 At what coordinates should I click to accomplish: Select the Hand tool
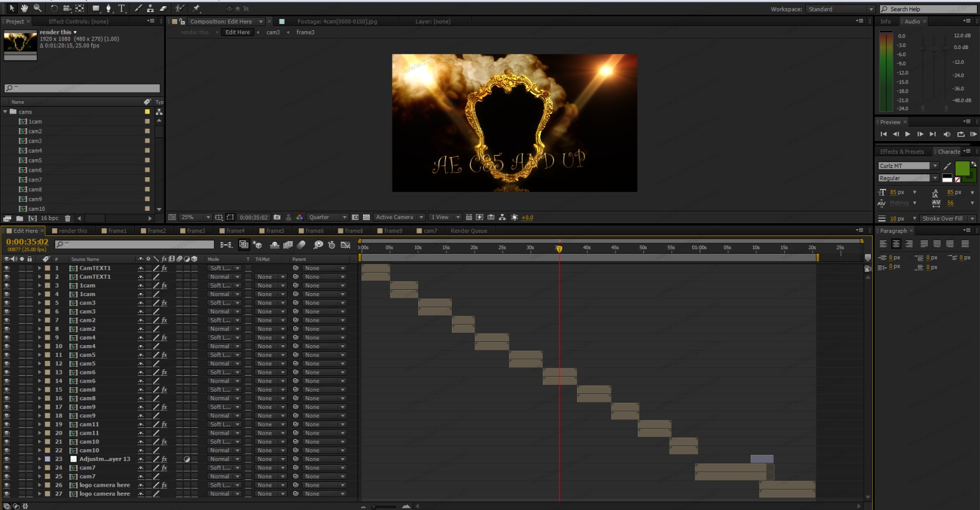pos(25,8)
